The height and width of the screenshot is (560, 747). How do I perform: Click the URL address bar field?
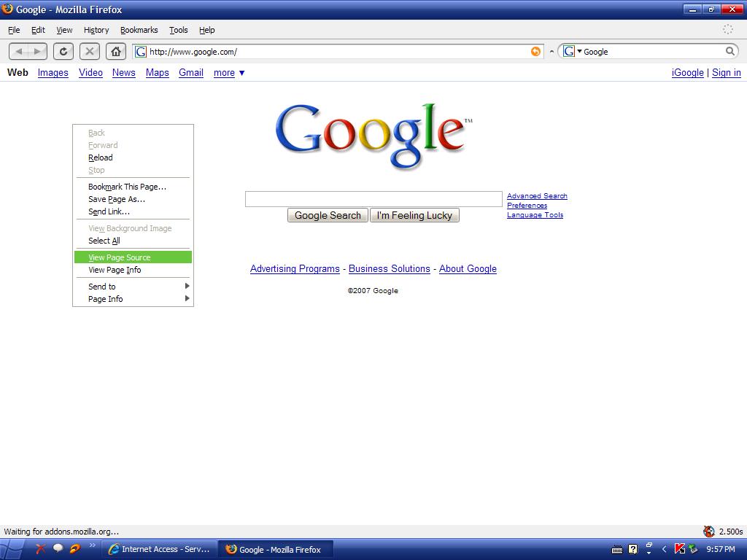pyautogui.click(x=337, y=52)
